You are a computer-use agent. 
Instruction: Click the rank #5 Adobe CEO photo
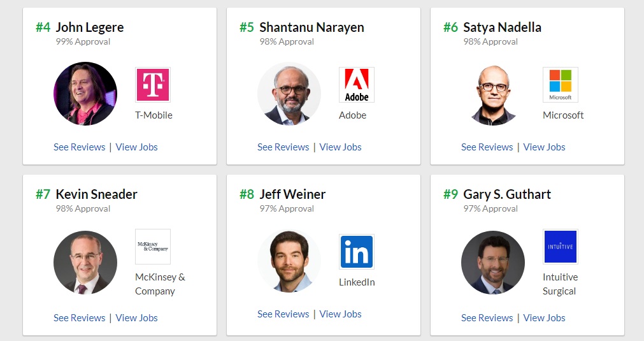(x=289, y=94)
